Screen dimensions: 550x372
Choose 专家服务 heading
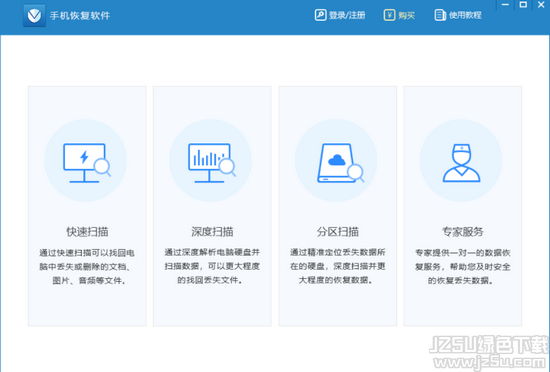coord(463,232)
